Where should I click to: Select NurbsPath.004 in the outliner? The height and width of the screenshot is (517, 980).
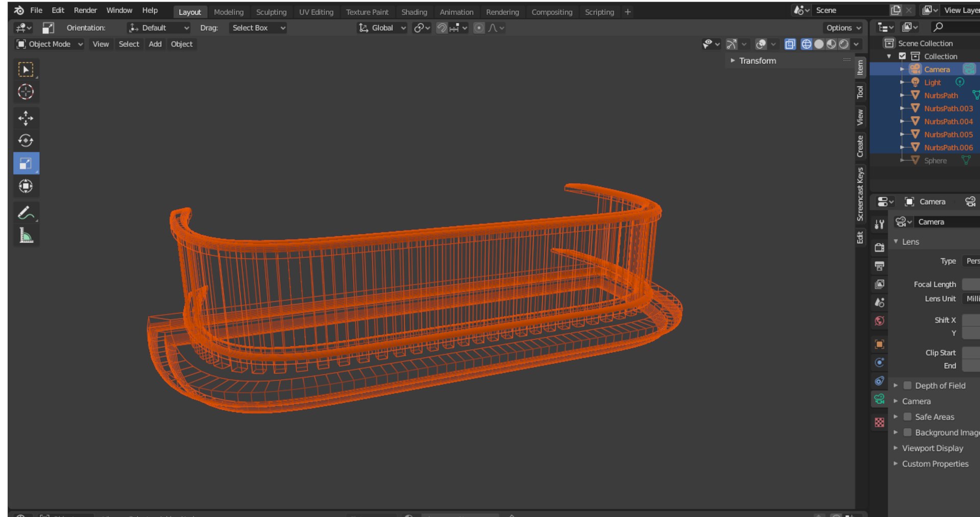[948, 121]
